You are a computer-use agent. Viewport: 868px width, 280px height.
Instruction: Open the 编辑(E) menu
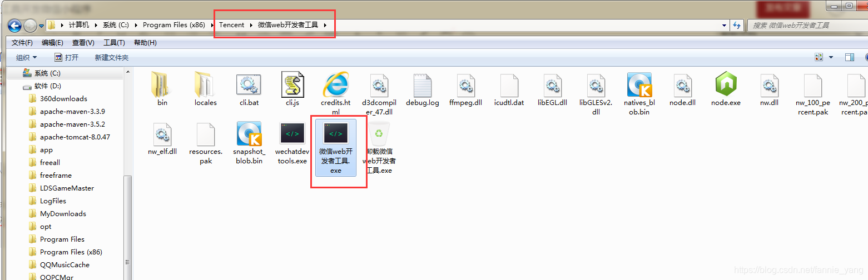52,43
